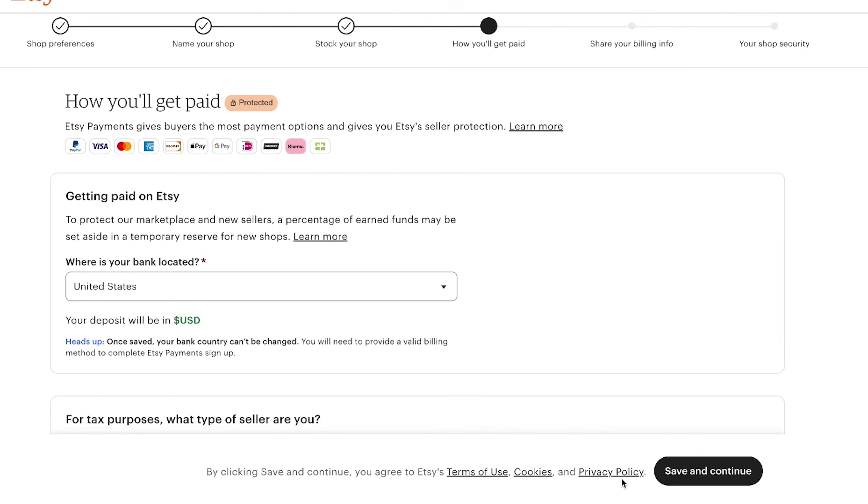
Task: Open Learn more about temporary reserve
Action: (320, 237)
